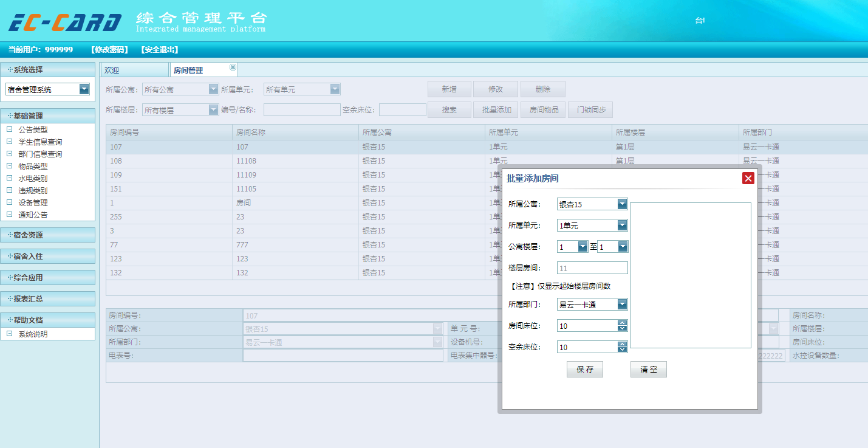Switch to the 欢迎 tab

point(135,70)
